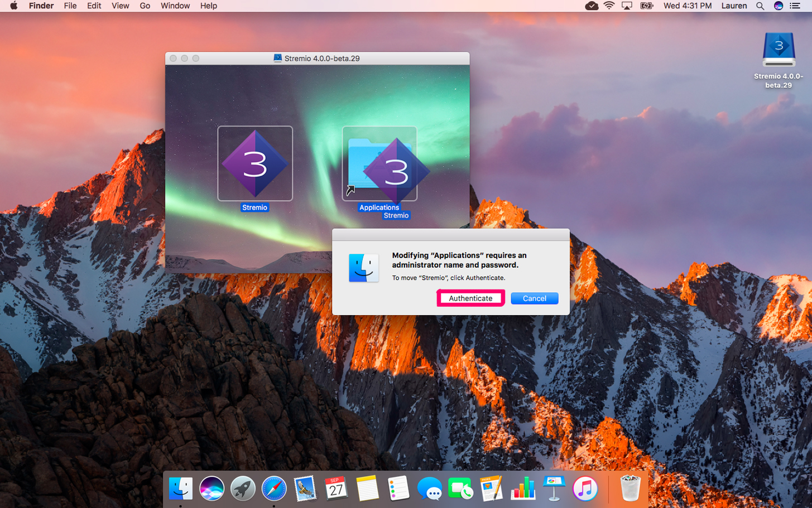Open the Stremio 4.0.0-beta.29 disk on desktop
The image size is (812, 508).
click(779, 50)
